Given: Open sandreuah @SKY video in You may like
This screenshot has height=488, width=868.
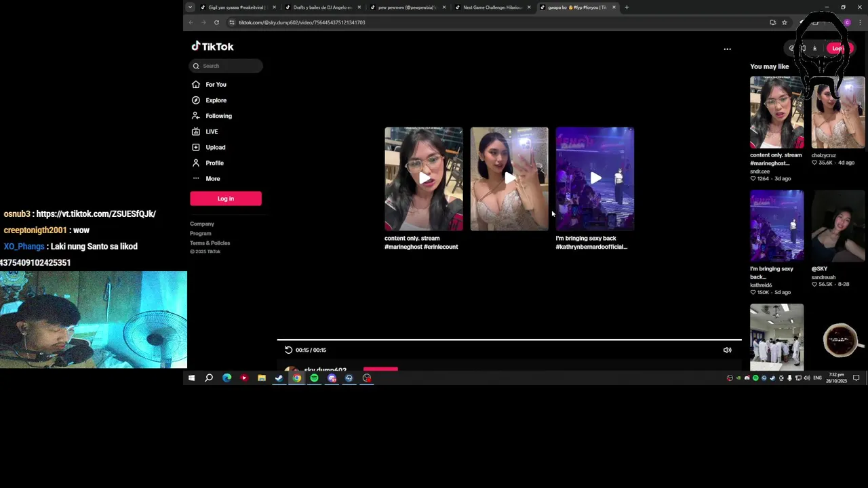Looking at the screenshot, I should click(x=838, y=226).
